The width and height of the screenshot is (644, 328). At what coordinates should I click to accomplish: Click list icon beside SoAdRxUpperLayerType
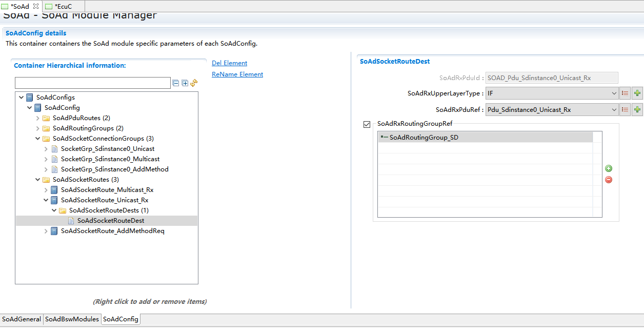tap(625, 93)
